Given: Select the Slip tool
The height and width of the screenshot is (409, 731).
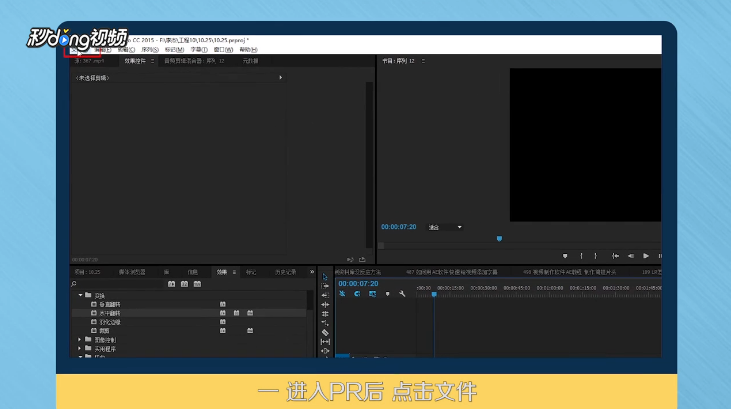Looking at the screenshot, I should tap(325, 342).
